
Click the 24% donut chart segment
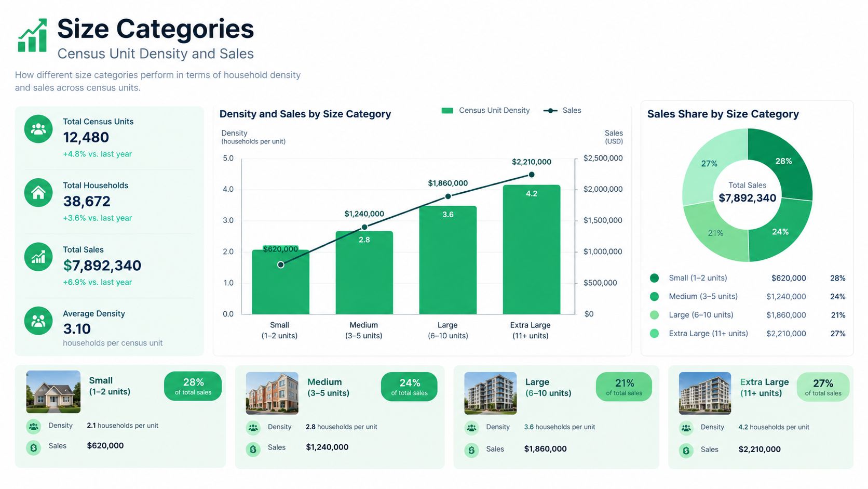coord(780,231)
